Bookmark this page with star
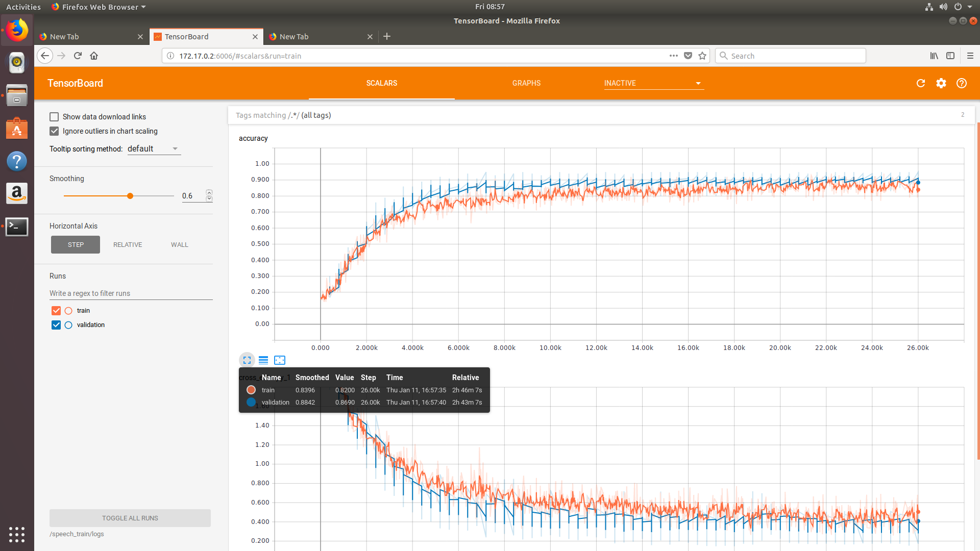The height and width of the screenshot is (551, 980). [702, 56]
